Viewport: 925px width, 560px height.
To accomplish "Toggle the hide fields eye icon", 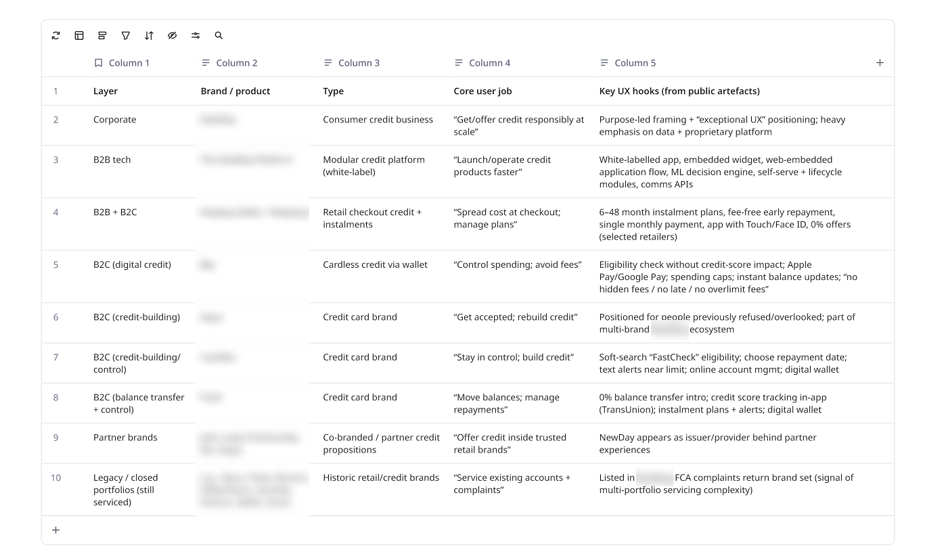I will point(173,35).
